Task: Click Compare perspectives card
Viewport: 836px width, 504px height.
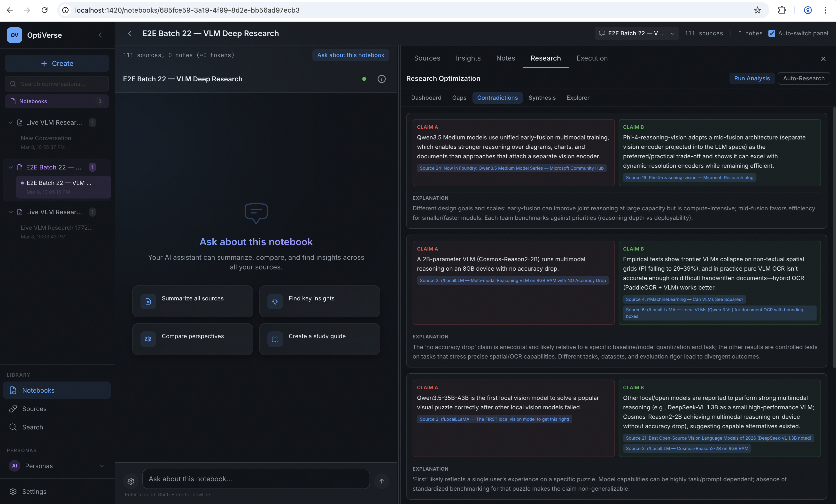Action: pyautogui.click(x=193, y=339)
